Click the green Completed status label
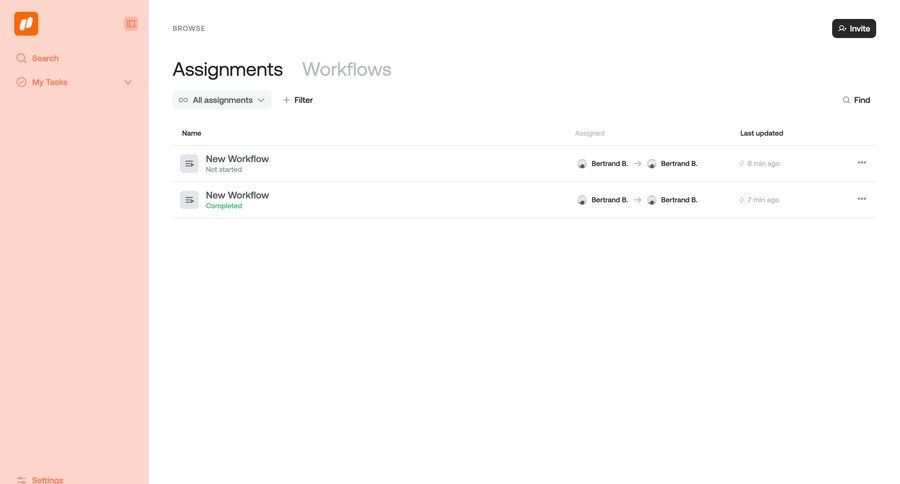Image resolution: width=900 pixels, height=484 pixels. [x=224, y=206]
